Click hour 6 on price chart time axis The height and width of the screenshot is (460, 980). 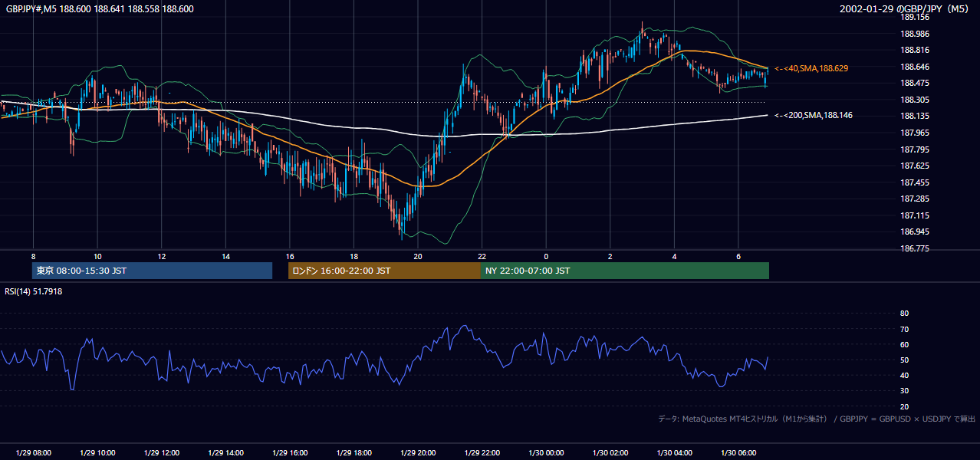[738, 256]
